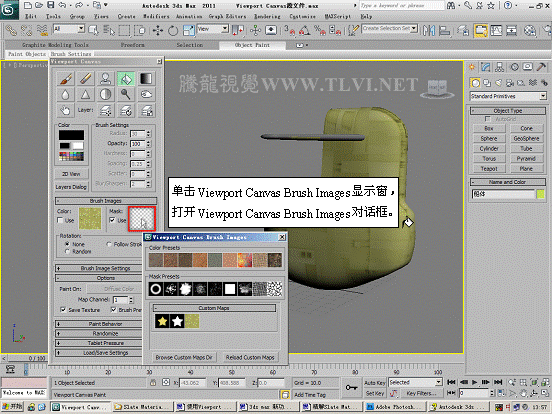This screenshot has width=552, height=414.
Task: Collapse the Options rollout
Action: (x=99, y=278)
